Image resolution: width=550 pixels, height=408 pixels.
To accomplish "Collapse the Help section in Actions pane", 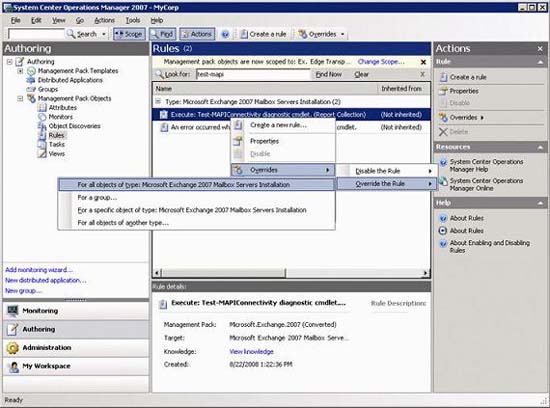I will click(x=540, y=203).
